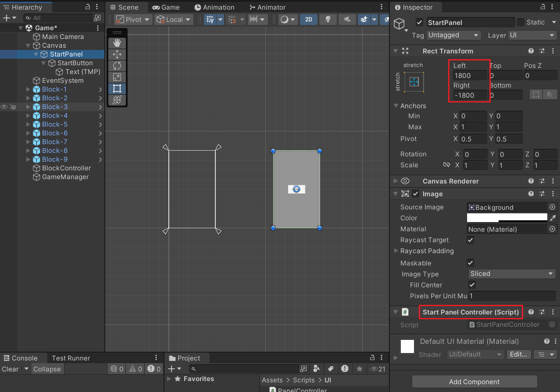Open the Tag Untagged dropdown

click(x=453, y=35)
